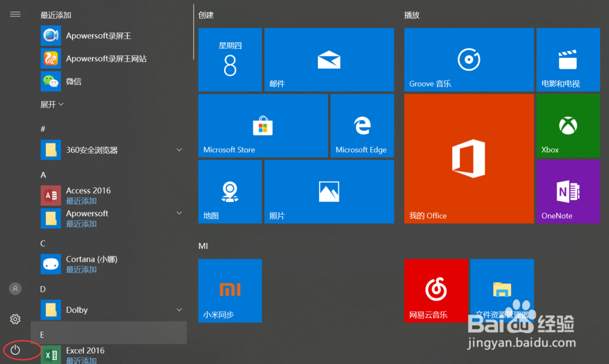Viewport: 609px width, 364px height.
Task: Expand the 360安全浏览器 folder chevron
Action: pos(179,150)
